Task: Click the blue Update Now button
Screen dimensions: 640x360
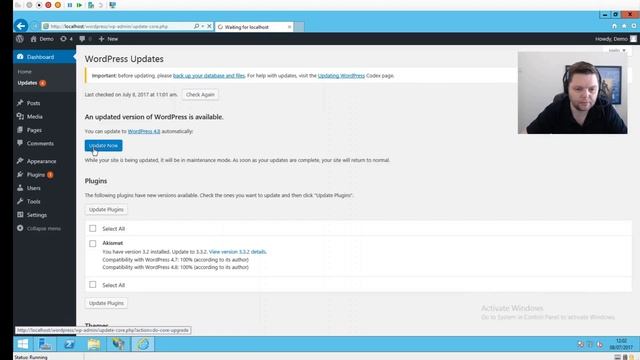Action: [x=103, y=146]
